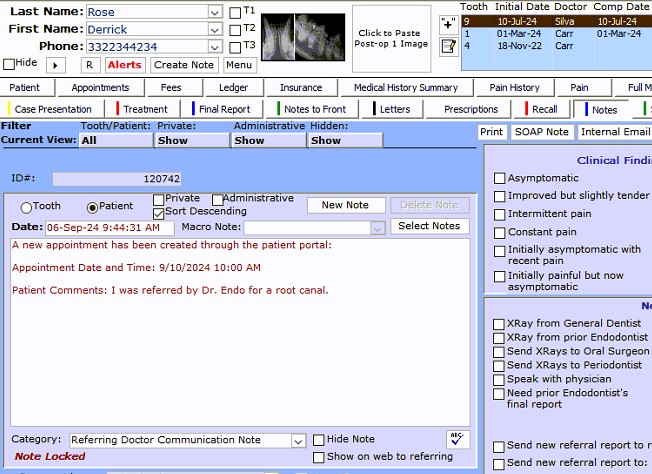Click the New Note button
652x474 pixels.
point(345,205)
